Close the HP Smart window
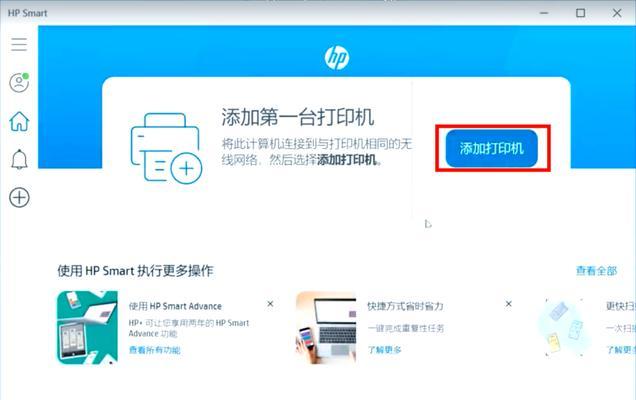636x400 pixels. tap(617, 13)
